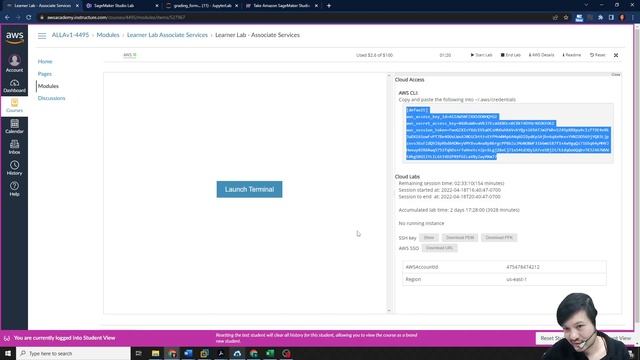Click the Launch Terminal button
Viewport: 640px width, 360px height.
click(249, 189)
